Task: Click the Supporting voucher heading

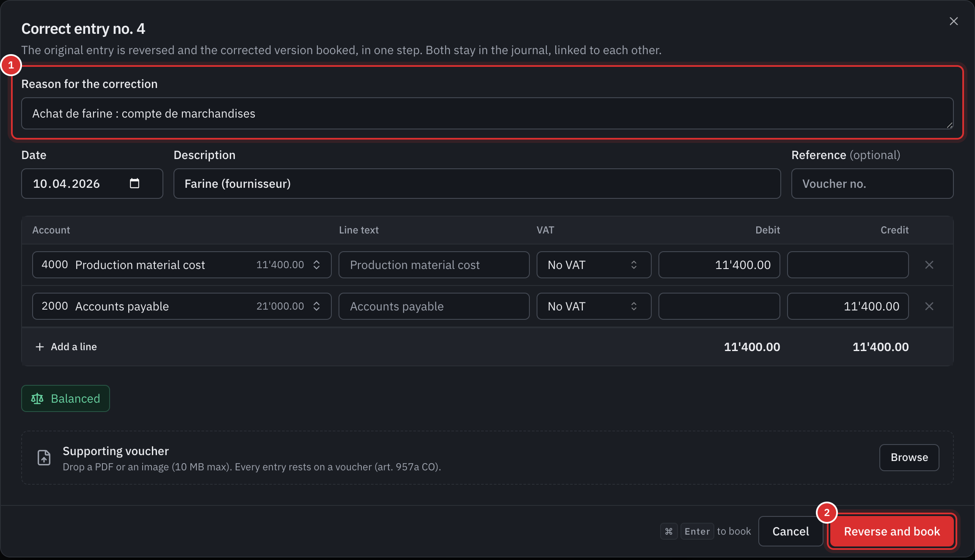Action: (116, 451)
